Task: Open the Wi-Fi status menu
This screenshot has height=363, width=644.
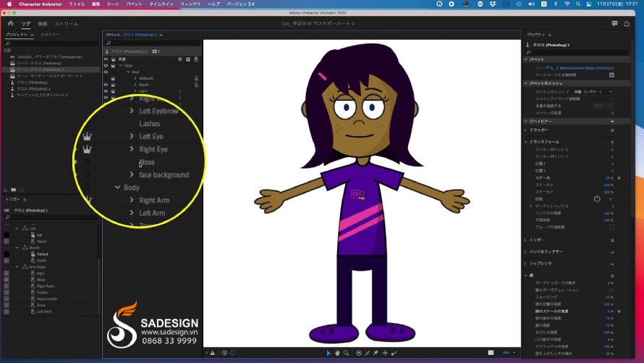Action: 567,4
